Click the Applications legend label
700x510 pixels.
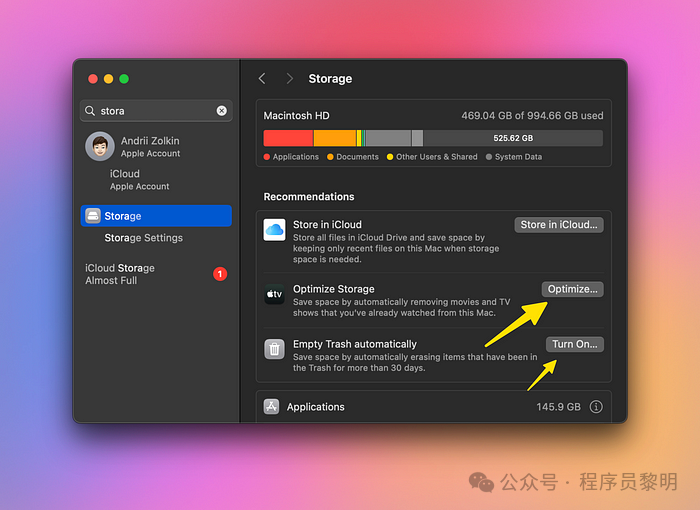click(x=296, y=157)
